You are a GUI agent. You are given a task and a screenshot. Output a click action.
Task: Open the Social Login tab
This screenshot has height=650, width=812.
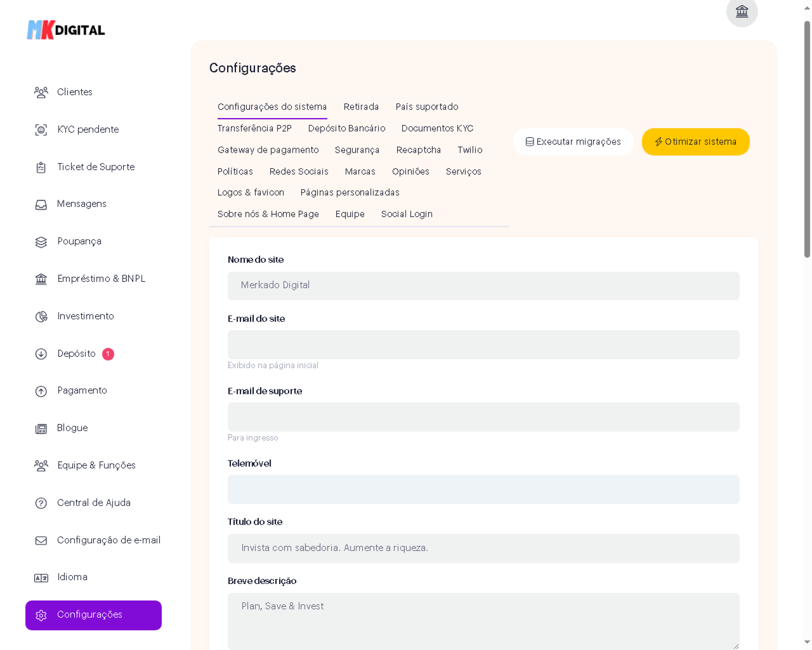coord(406,214)
